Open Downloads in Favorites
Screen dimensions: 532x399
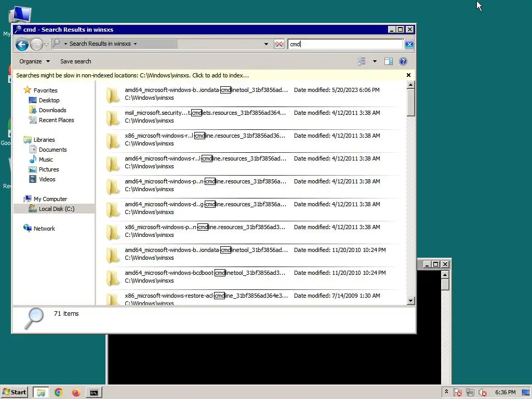[x=52, y=110]
